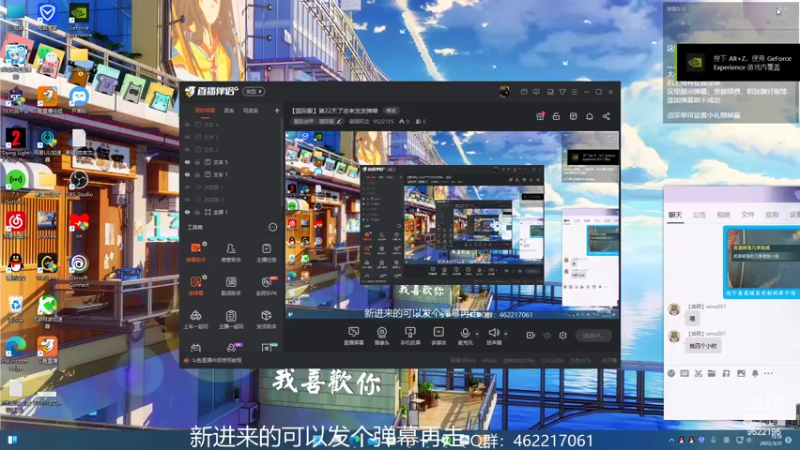The image size is (800, 450).
Task: Collapse the 工具箱 toolbox section
Action: [x=273, y=227]
